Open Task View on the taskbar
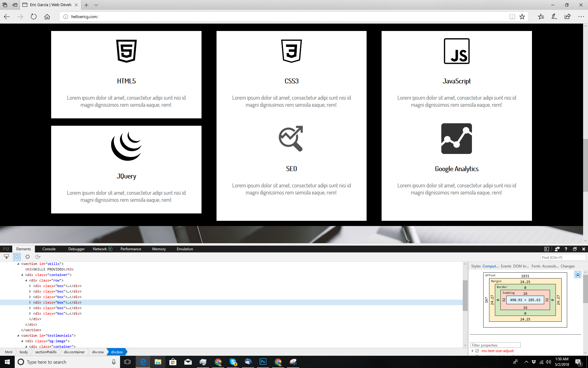This screenshot has height=368, width=588. [127, 362]
